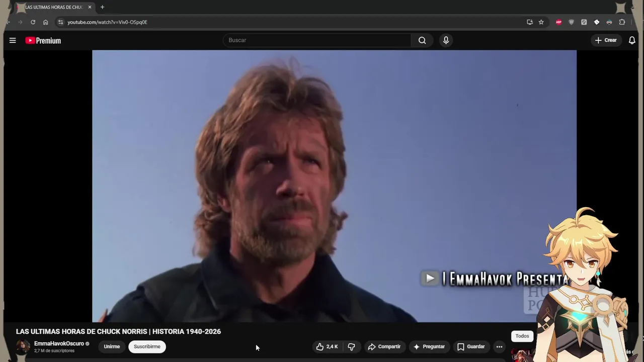644x362 pixels.
Task: Click the magnifier search button
Action: [x=422, y=40]
